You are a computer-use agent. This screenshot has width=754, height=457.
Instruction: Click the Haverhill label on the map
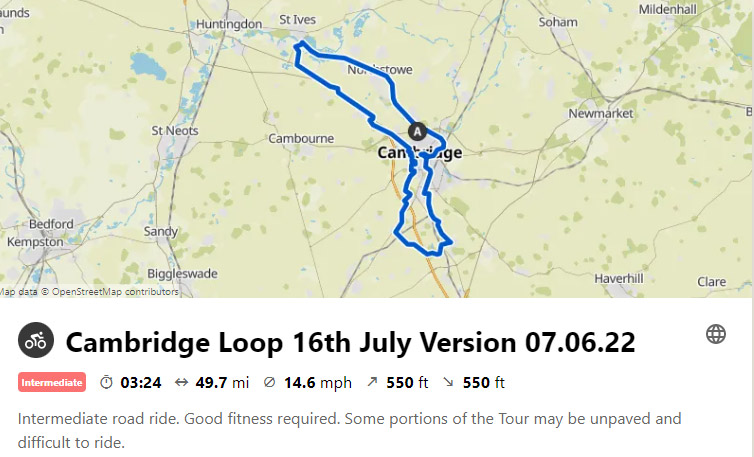point(619,279)
